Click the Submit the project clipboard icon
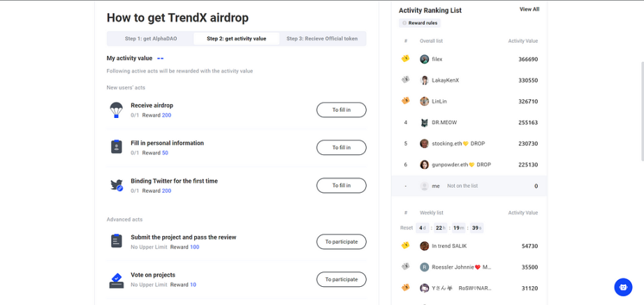 [117, 241]
